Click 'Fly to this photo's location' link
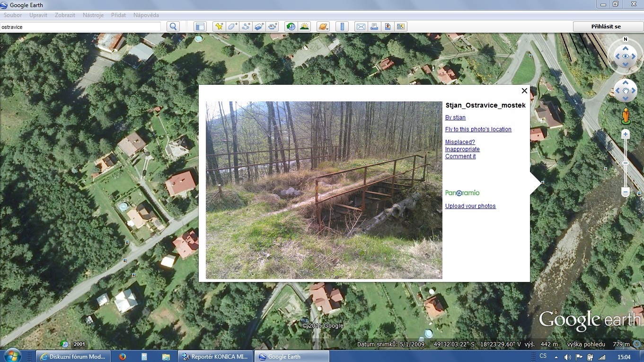Viewport: 644px width, 362px height. [x=478, y=129]
